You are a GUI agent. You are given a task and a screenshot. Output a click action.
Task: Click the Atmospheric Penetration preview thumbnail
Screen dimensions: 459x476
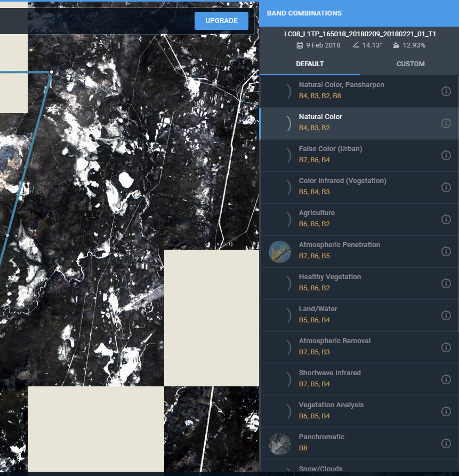pyautogui.click(x=279, y=252)
